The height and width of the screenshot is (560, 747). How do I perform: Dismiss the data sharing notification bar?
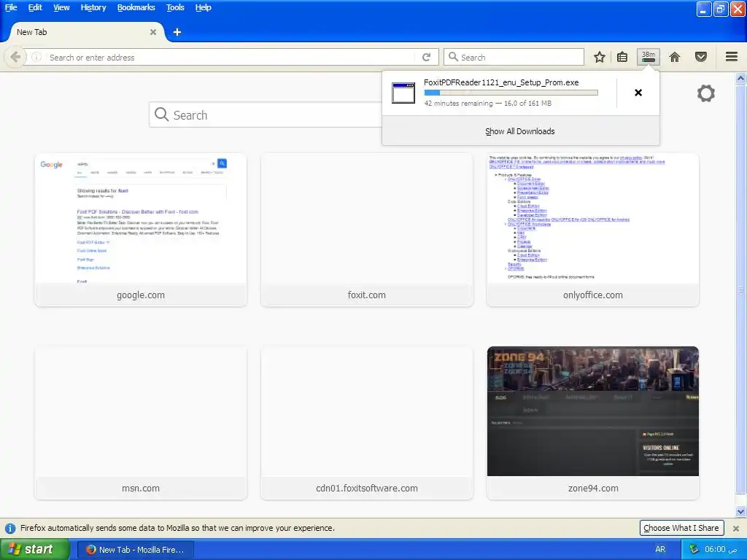[x=736, y=529]
